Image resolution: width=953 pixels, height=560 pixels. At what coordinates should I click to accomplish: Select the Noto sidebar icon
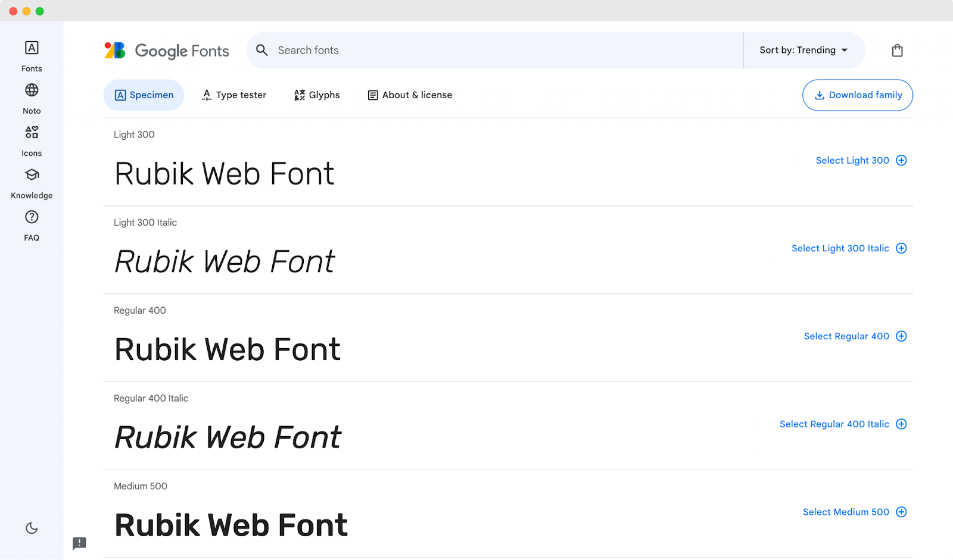pyautogui.click(x=31, y=97)
